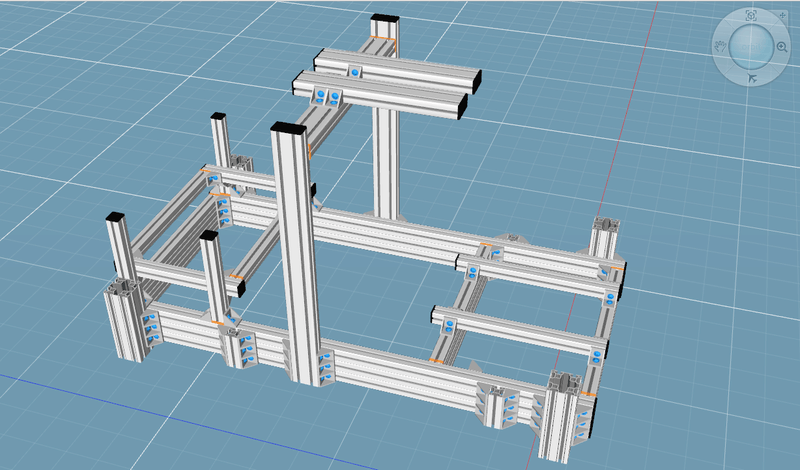Click the fit-to-view icon on navigation wheel

pos(751,16)
